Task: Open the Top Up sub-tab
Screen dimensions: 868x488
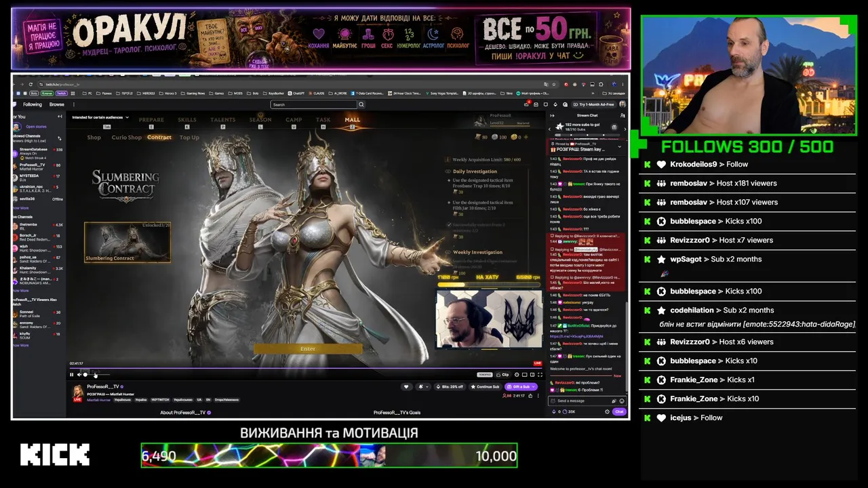Action: (189, 138)
